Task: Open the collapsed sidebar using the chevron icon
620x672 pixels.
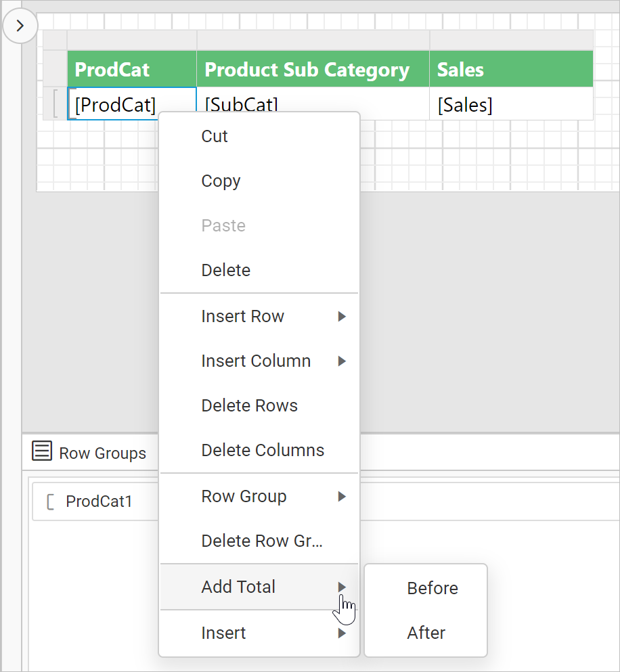Action: [x=20, y=25]
